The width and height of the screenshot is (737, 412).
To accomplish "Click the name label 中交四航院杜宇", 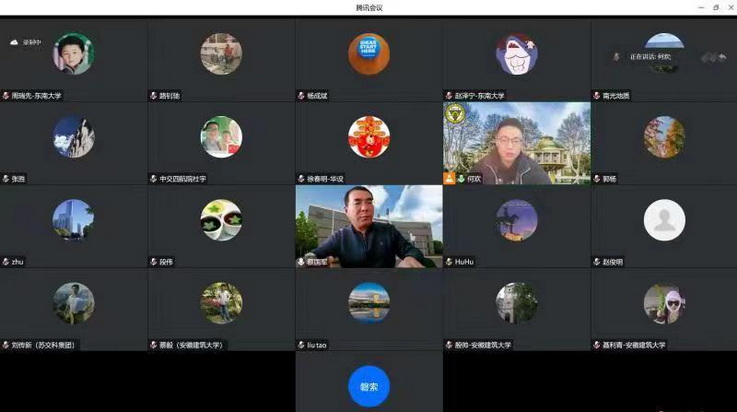I will pos(184,179).
